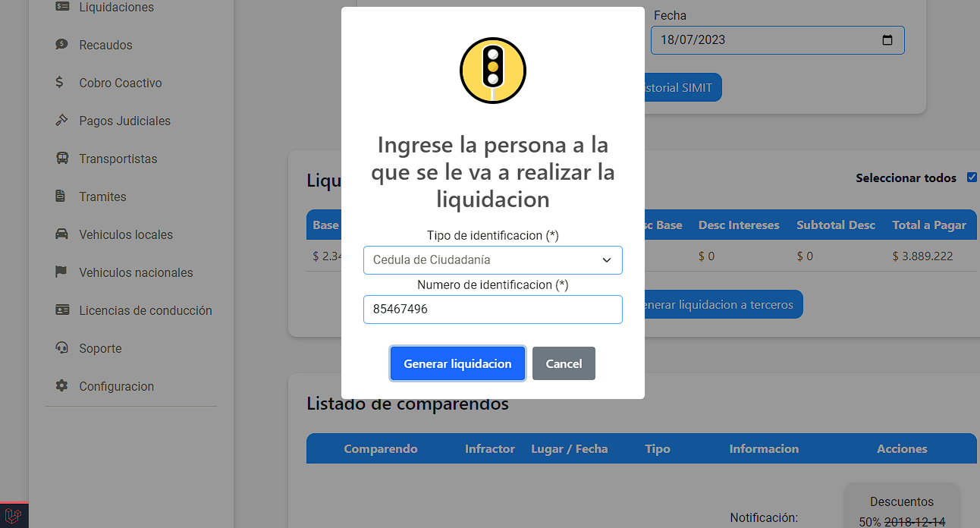Click the Licencias de conducción ID card icon
Screen dimensions: 980x528
coord(62,310)
